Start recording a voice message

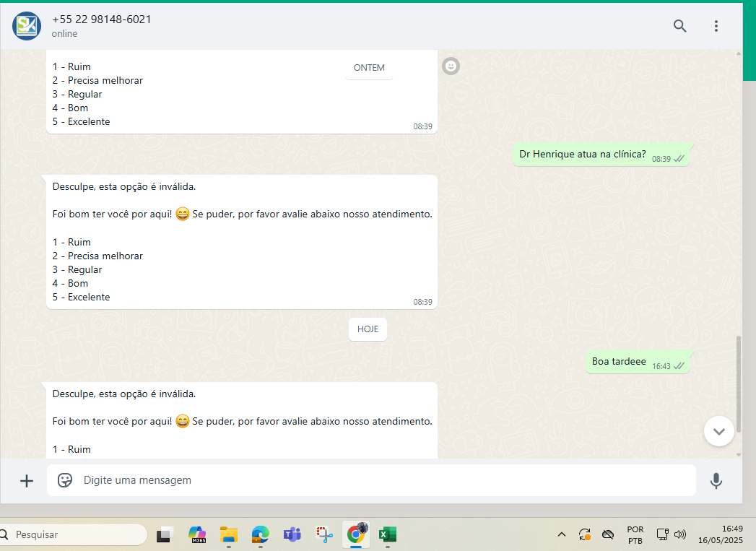point(716,481)
